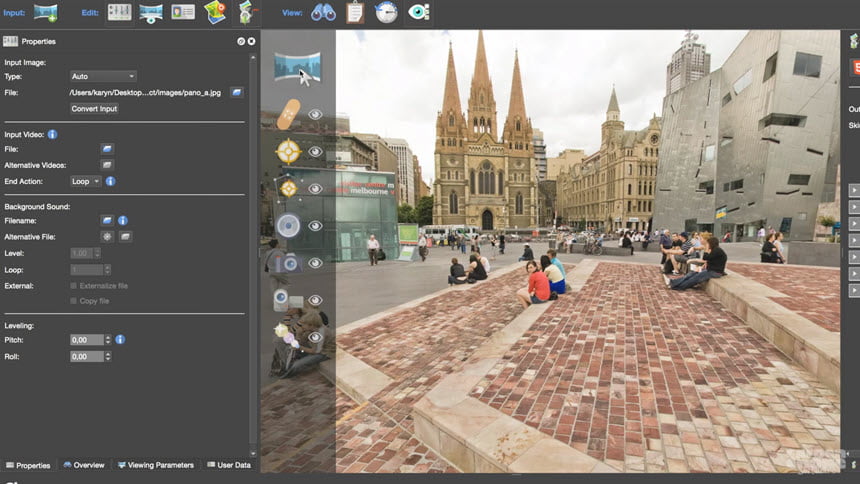Image resolution: width=860 pixels, height=484 pixels.
Task: Select the Sounds speaker tool
Action: point(288,226)
